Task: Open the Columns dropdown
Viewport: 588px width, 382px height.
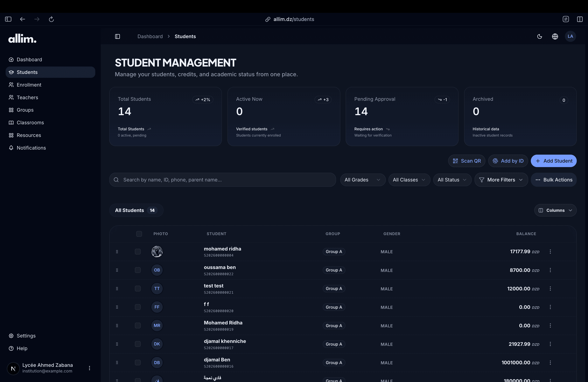Action: click(x=555, y=210)
